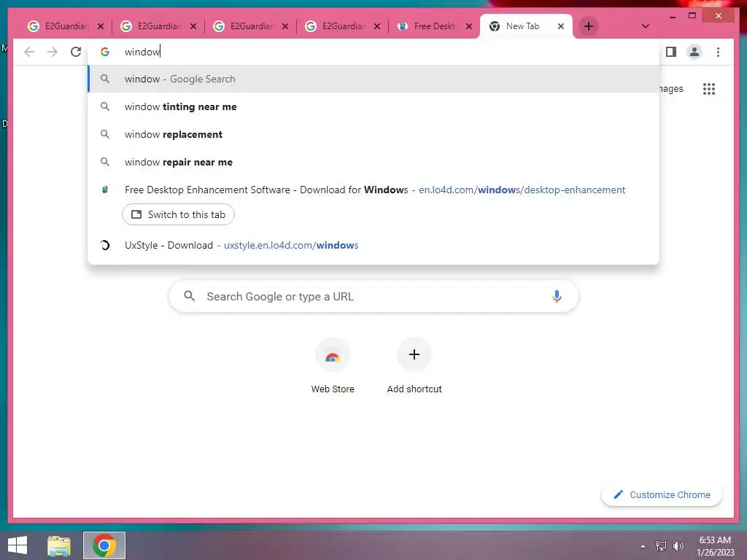Choose 'window tinting near me' suggestion
This screenshot has width=747, height=560.
coord(373,106)
